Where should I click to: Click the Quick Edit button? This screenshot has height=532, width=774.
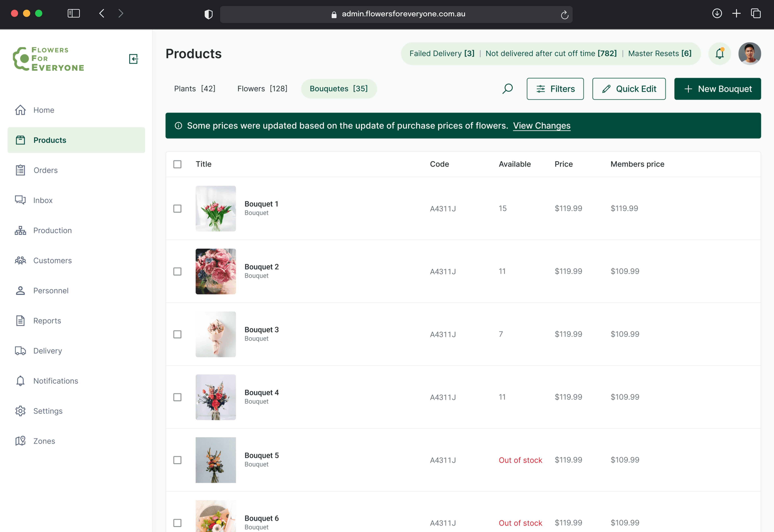629,89
